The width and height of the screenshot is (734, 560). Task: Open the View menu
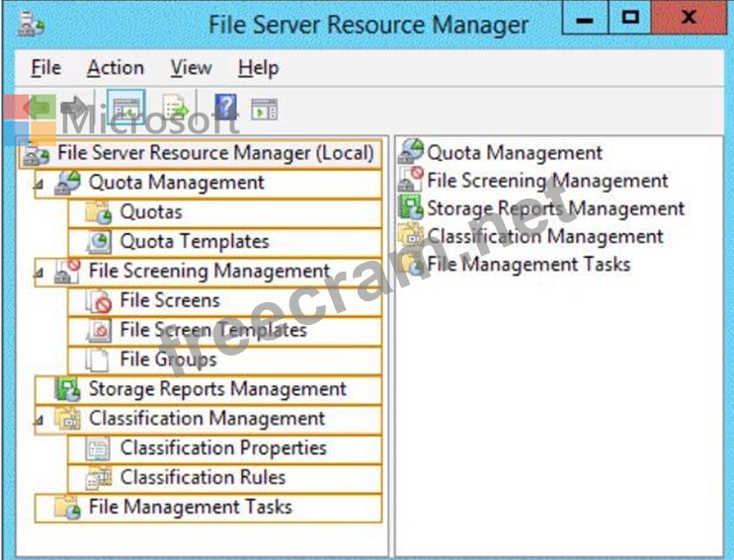pyautogui.click(x=191, y=68)
